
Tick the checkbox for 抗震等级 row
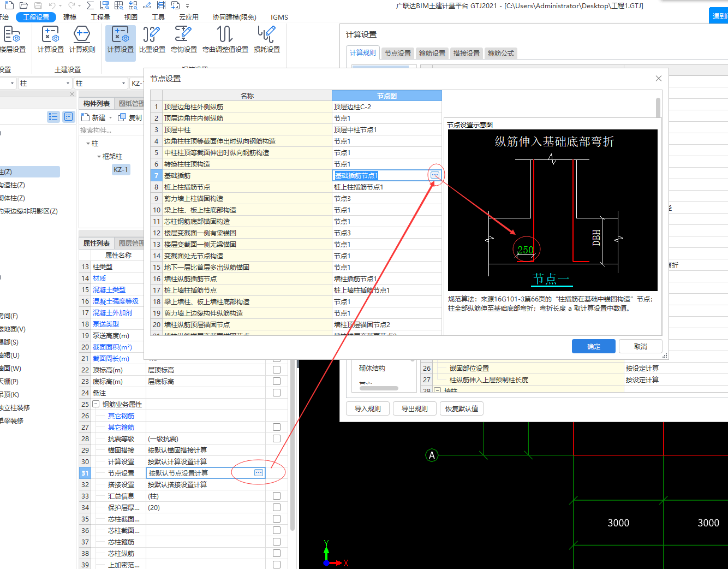[277, 438]
